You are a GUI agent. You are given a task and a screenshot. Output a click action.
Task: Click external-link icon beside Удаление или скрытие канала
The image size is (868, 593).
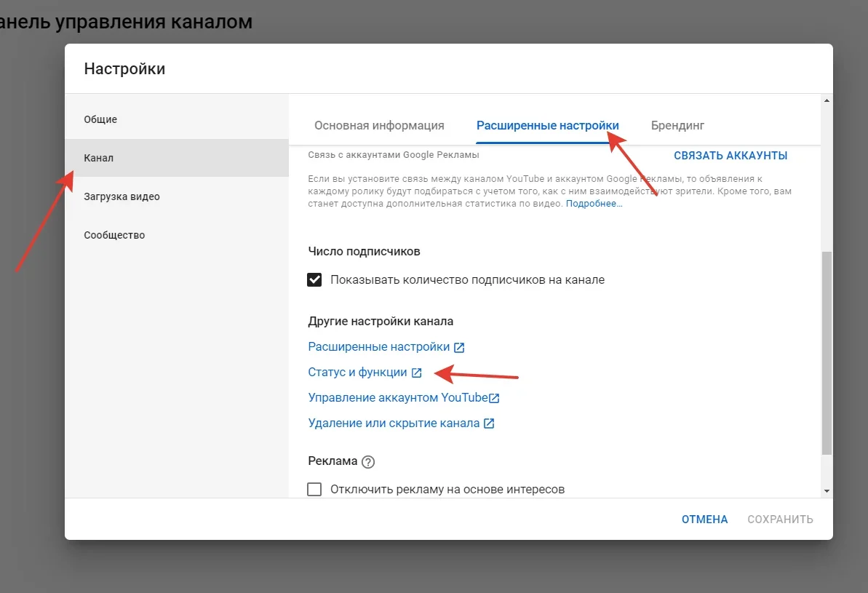pos(489,423)
